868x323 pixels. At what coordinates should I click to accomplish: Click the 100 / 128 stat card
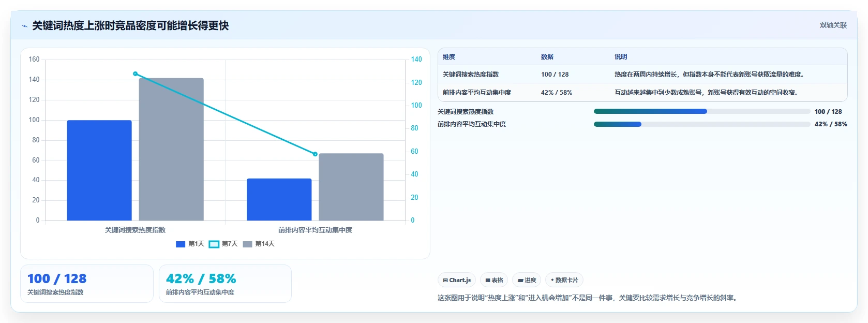[87, 284]
